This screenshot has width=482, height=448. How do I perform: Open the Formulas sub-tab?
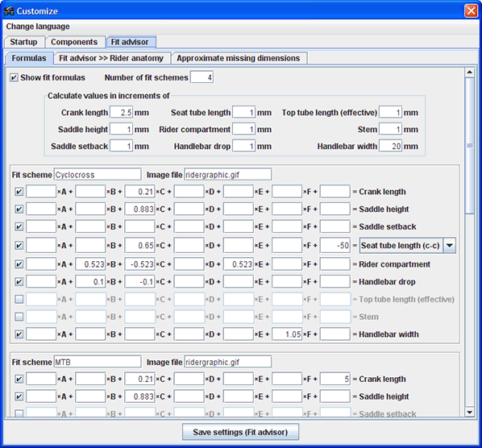click(x=29, y=58)
